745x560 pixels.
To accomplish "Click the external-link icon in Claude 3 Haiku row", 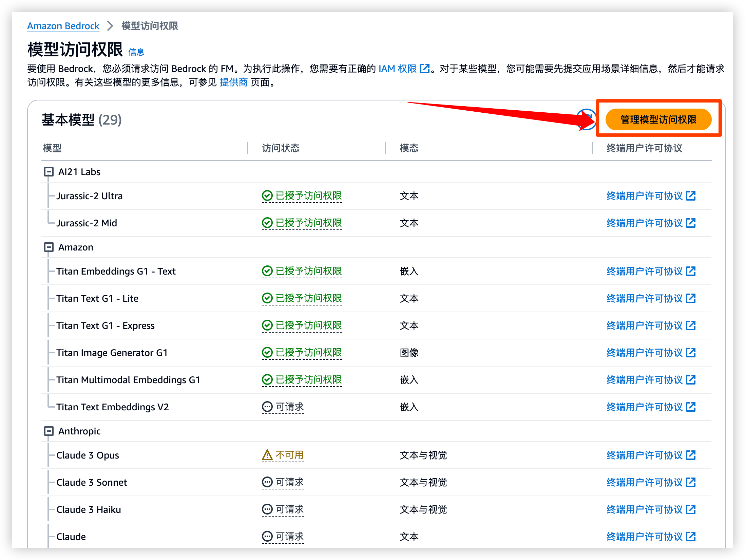I will (x=691, y=509).
